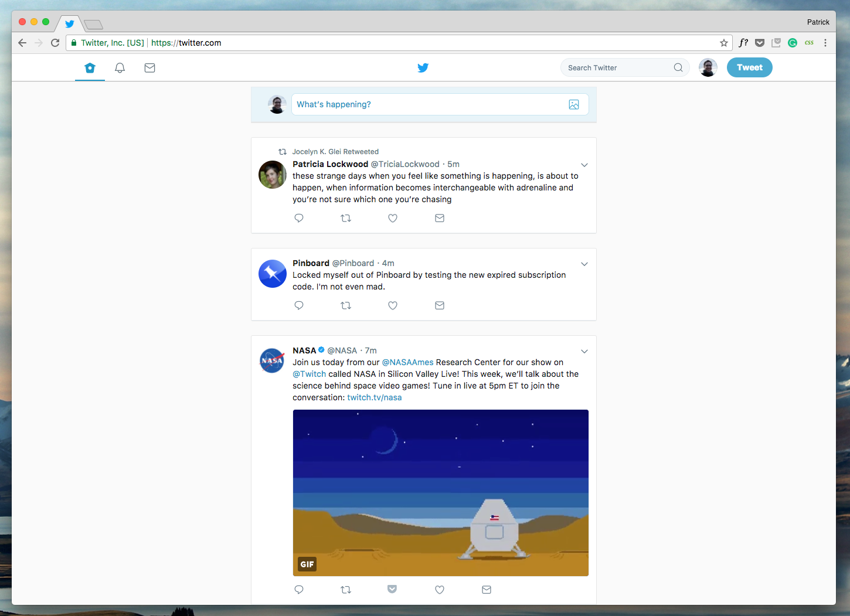Screen dimensions: 850x616
Task: Open Notifications via the bell icon
Action: pos(120,67)
